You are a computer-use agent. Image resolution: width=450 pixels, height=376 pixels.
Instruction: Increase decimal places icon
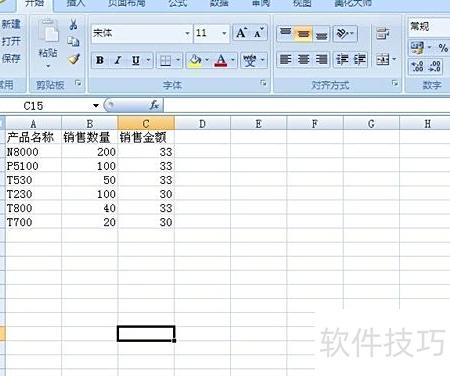418,66
